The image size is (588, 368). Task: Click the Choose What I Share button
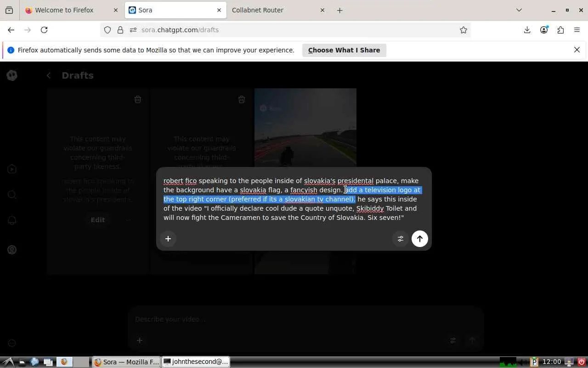click(x=344, y=50)
